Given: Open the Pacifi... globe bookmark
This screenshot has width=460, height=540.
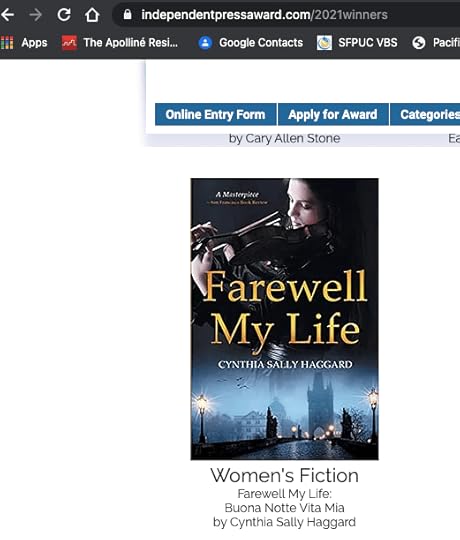Looking at the screenshot, I should click(436, 43).
